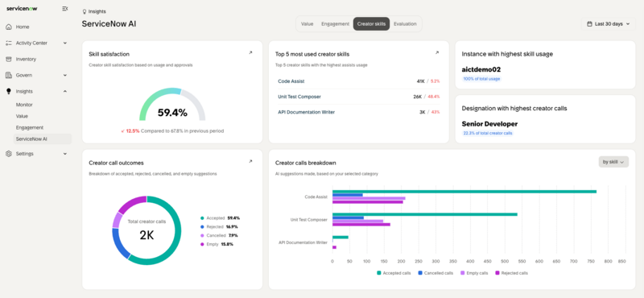Toggle the Empty legend entry in donut chart

pos(217,244)
